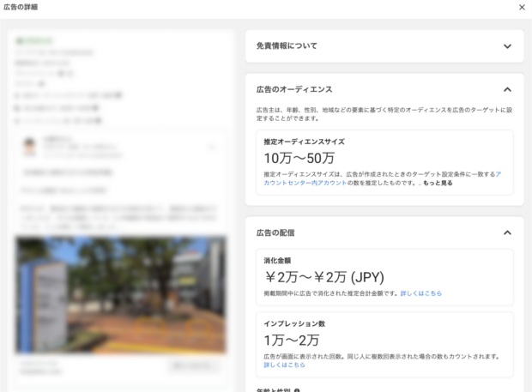
Task: Open 詳しくはこちら link under インプレッション数
Action: pos(284,365)
